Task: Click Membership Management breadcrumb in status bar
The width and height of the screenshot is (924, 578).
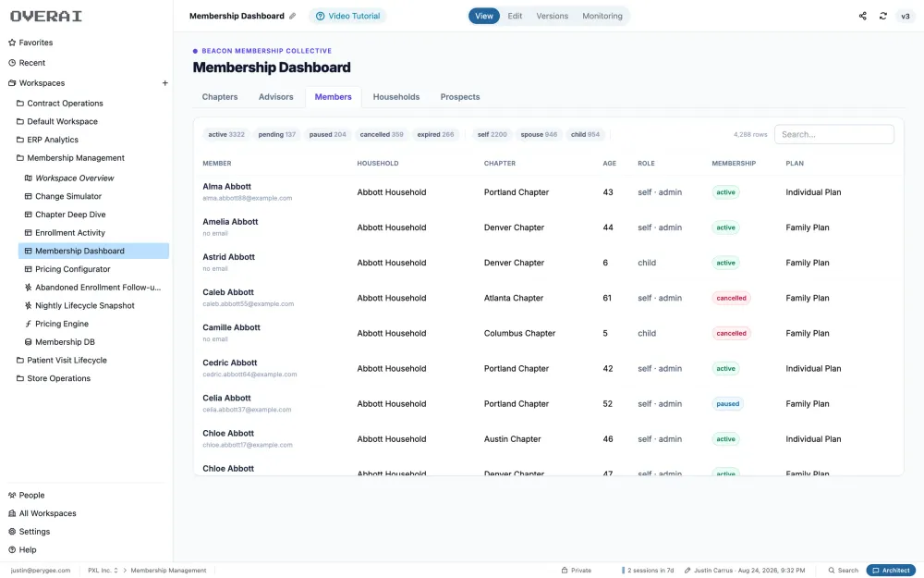Action: click(168, 571)
